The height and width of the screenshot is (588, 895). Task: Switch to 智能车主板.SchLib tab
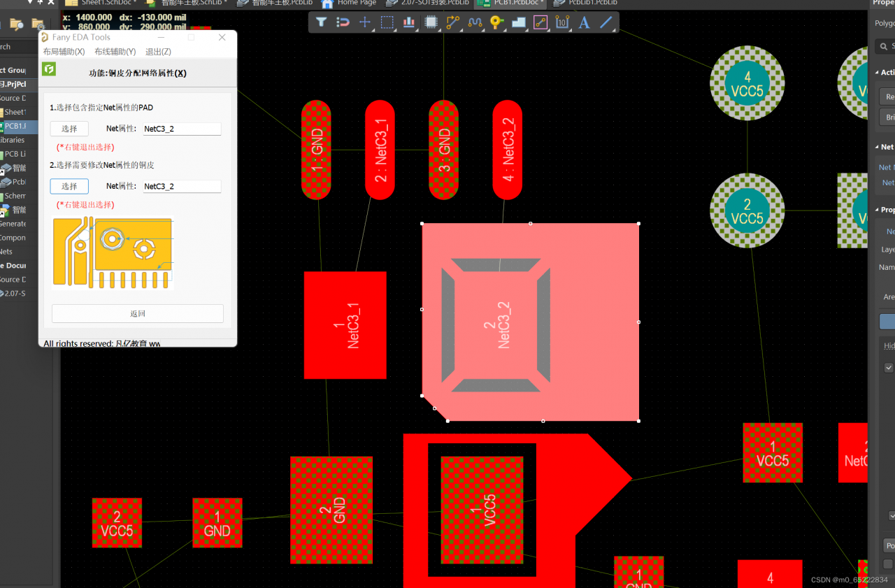(x=187, y=3)
